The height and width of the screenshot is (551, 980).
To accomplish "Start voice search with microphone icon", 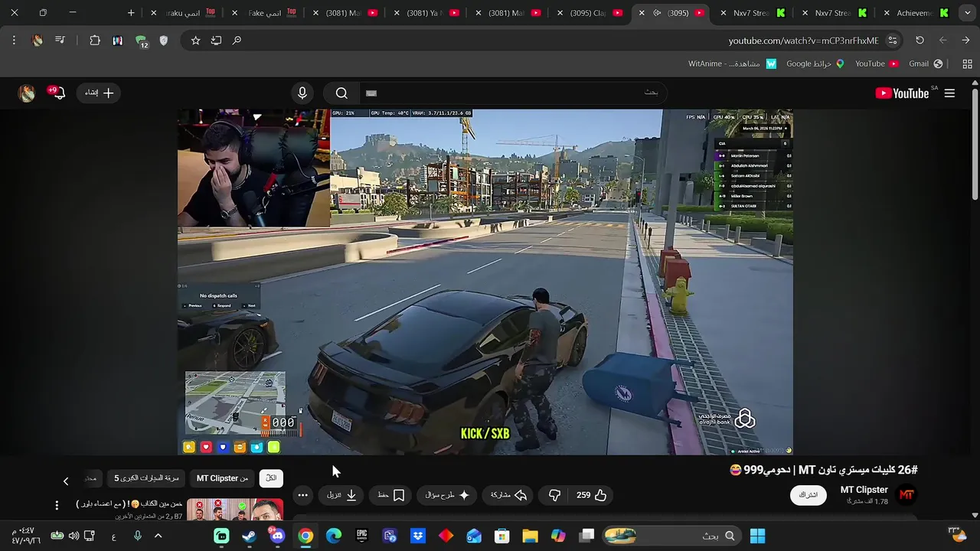I will tap(302, 93).
